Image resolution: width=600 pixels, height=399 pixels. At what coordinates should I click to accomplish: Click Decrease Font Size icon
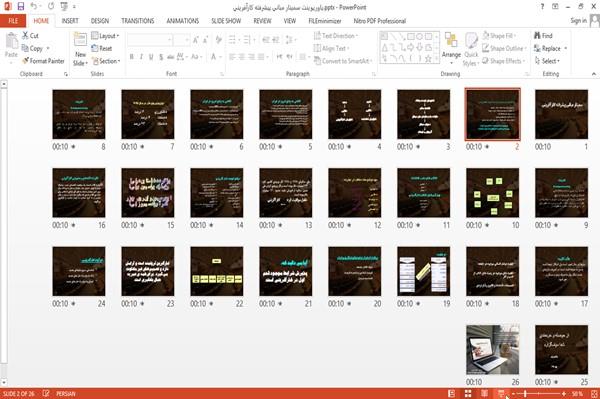point(205,40)
